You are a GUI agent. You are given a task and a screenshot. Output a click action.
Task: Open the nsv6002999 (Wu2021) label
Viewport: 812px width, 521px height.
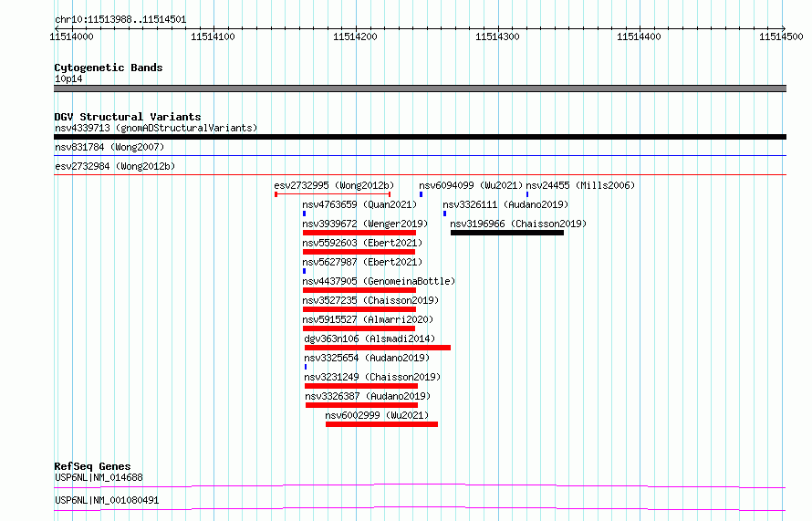(x=377, y=415)
